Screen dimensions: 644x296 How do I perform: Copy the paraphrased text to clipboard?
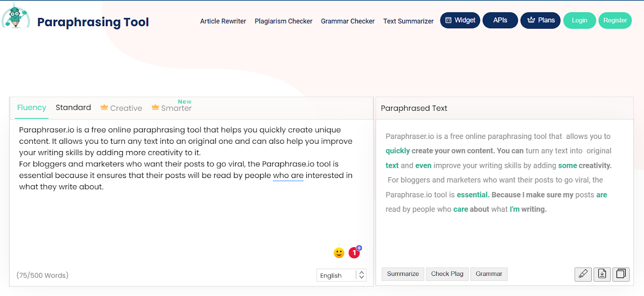pos(621,274)
